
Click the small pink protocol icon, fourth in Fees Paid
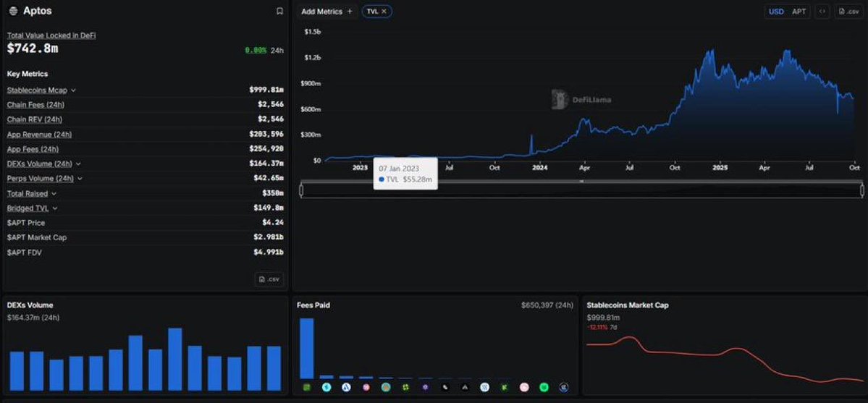pyautogui.click(x=366, y=388)
